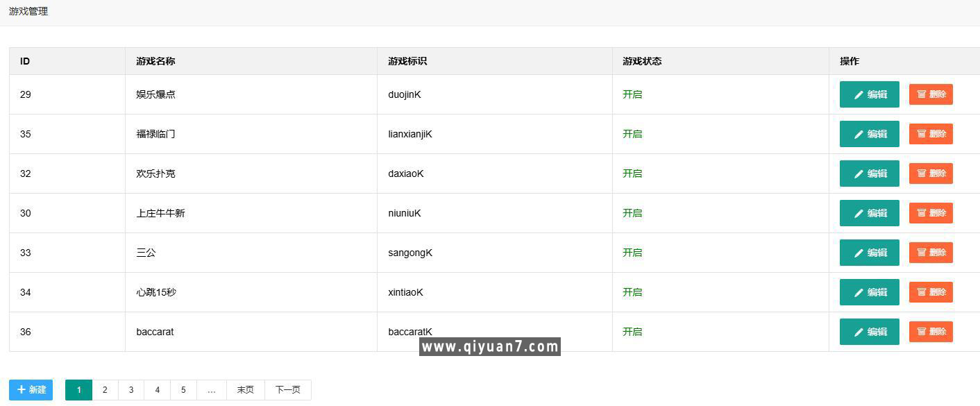Viewport: 980px width, 406px height.
Task: Edit the 三公 game record
Action: (x=869, y=253)
